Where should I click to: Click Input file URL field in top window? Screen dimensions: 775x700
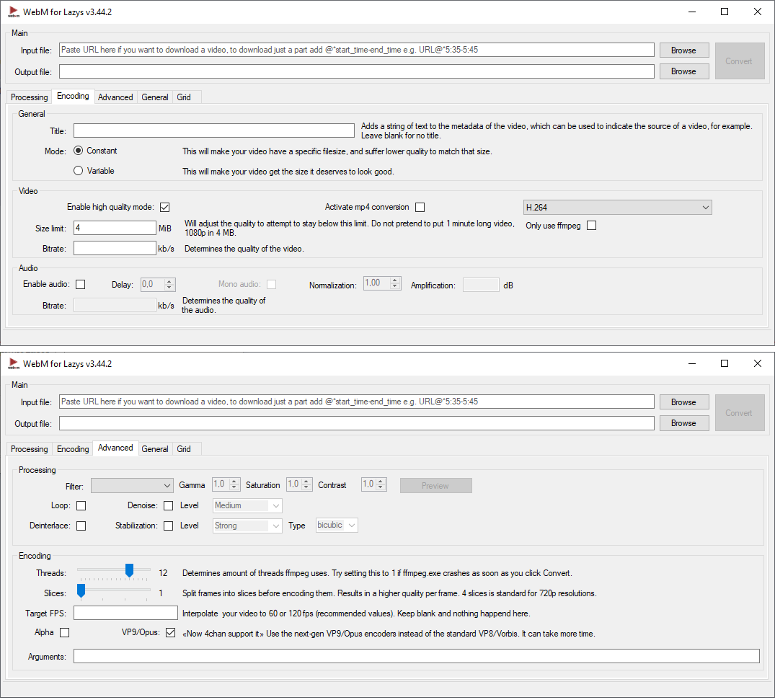coord(357,50)
